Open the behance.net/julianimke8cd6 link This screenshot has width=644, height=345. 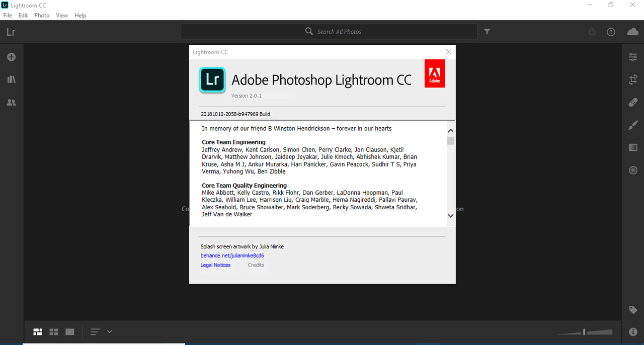point(232,255)
